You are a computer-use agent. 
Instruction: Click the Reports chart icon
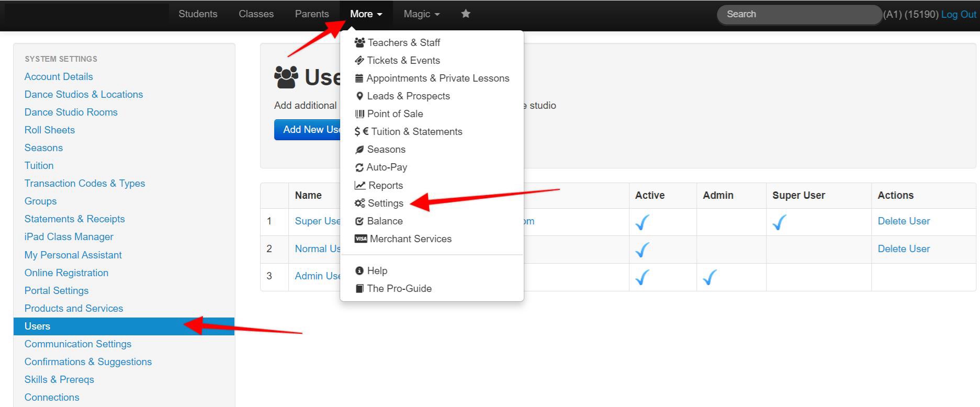[x=359, y=185]
